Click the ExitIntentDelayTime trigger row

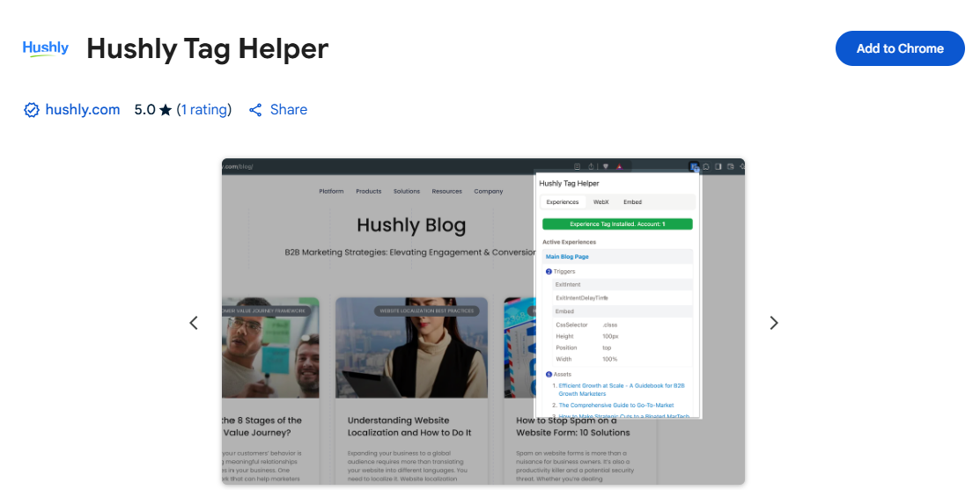point(622,297)
